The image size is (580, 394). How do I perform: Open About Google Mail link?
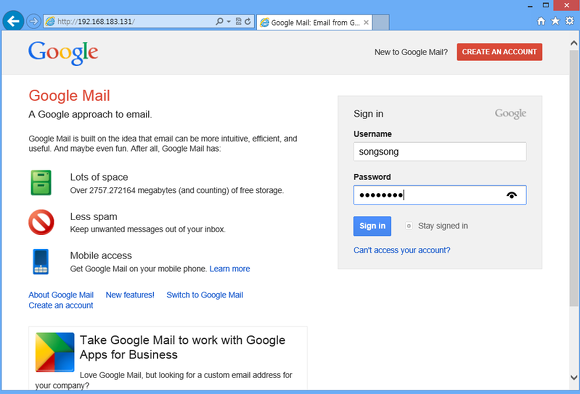[61, 295]
